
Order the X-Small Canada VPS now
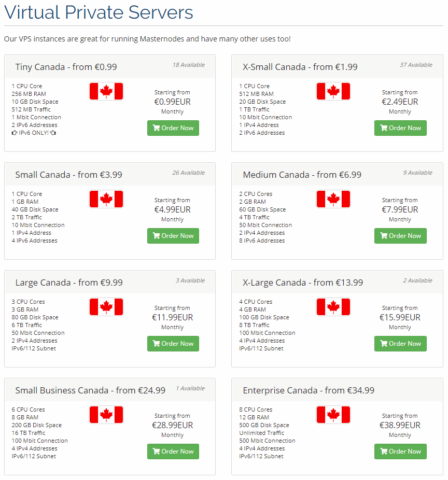coord(400,128)
